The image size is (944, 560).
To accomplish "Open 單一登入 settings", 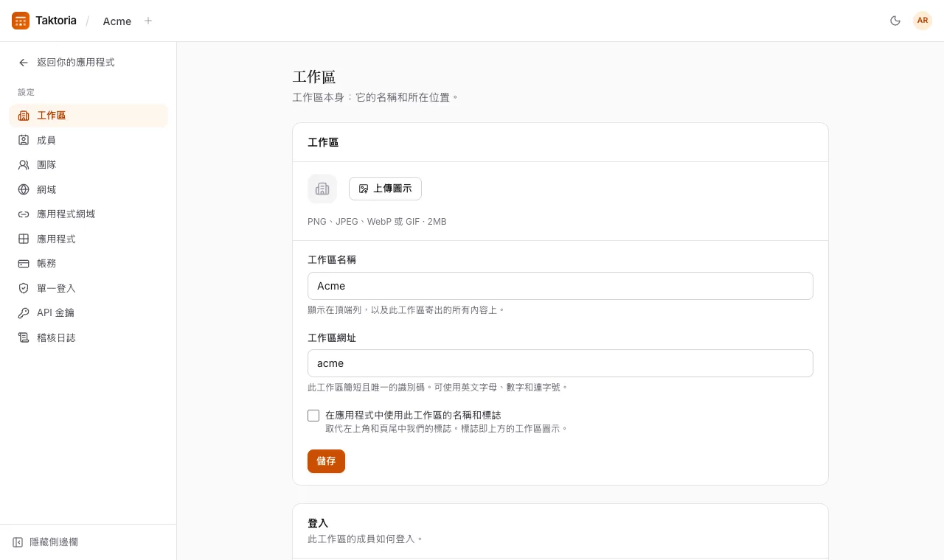I will tap(88, 288).
